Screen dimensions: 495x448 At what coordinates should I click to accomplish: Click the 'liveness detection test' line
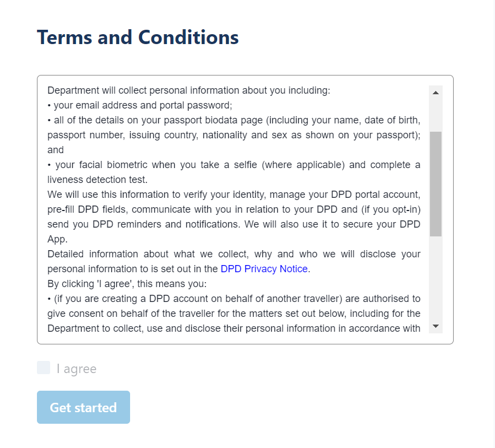(97, 180)
